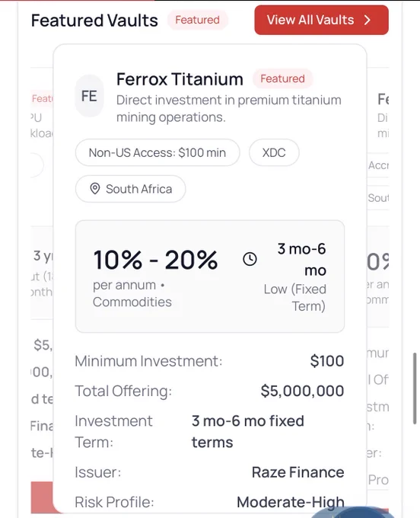Select the Non-US Access $100 min chip
Viewport: 420px width, 518px height.
[x=157, y=152]
